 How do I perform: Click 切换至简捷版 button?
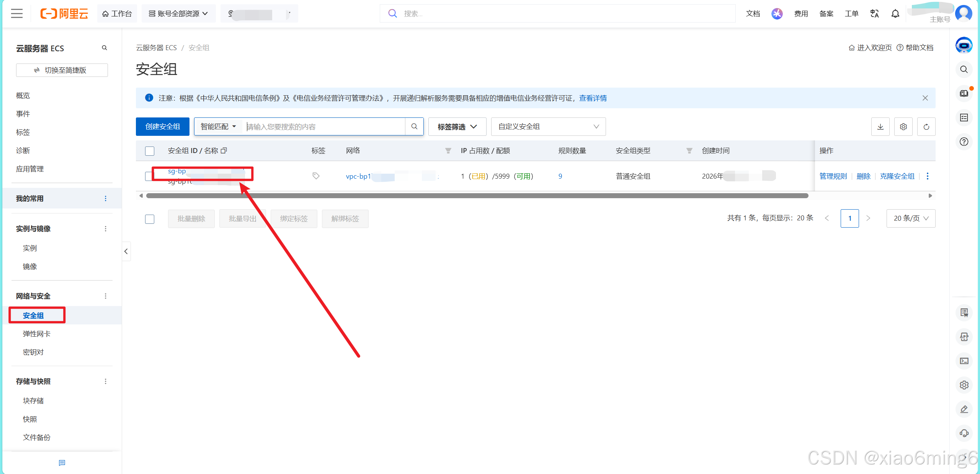click(62, 70)
